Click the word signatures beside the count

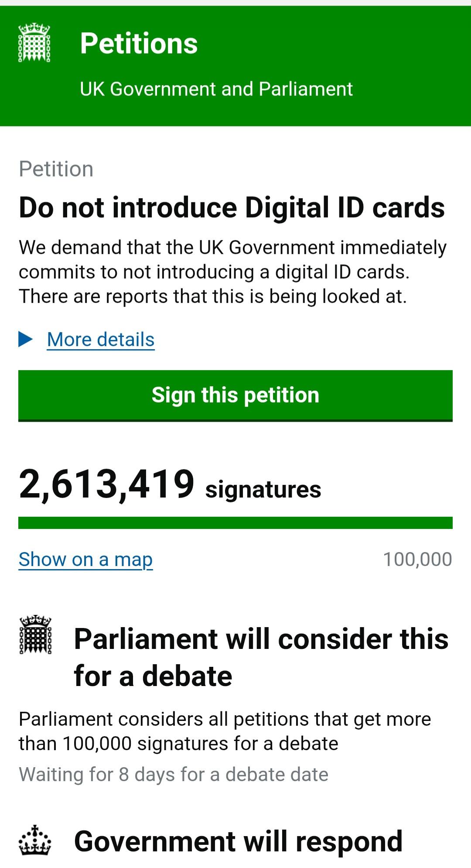coord(263,489)
